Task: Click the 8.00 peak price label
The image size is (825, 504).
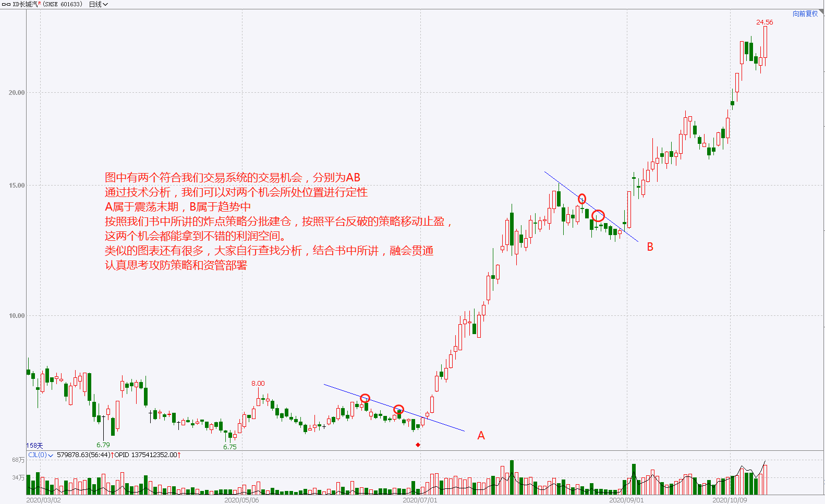Action: [258, 384]
